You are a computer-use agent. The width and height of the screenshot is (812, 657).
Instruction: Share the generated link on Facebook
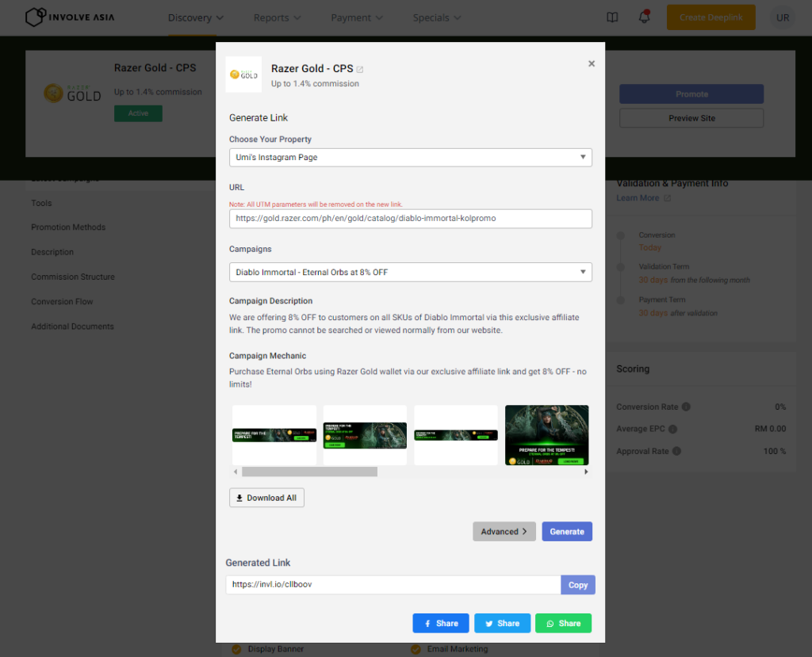tap(440, 623)
